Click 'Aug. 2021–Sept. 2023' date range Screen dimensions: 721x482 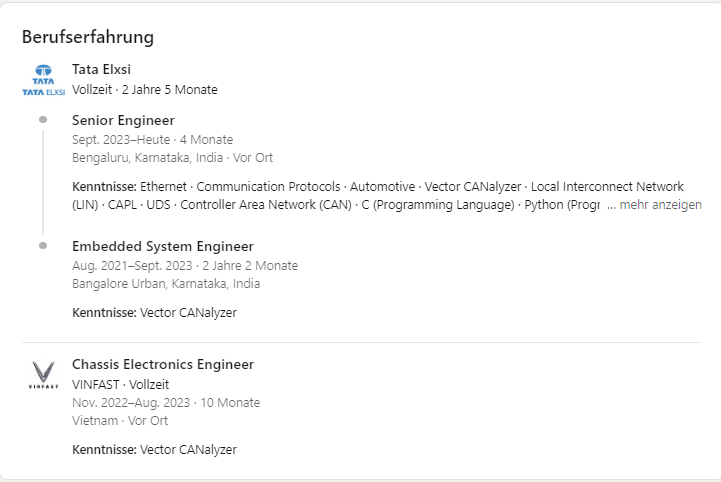coord(132,266)
